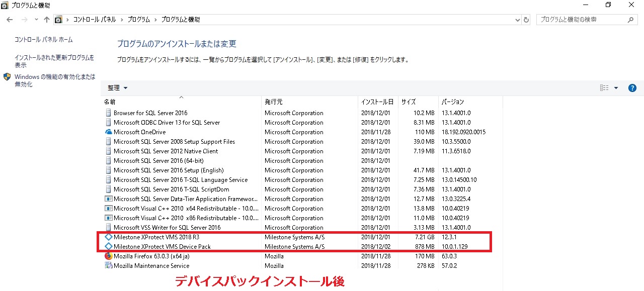Click SQL Server 2008 Setup Support Files icon
This screenshot has width=644, height=291.
point(108,142)
